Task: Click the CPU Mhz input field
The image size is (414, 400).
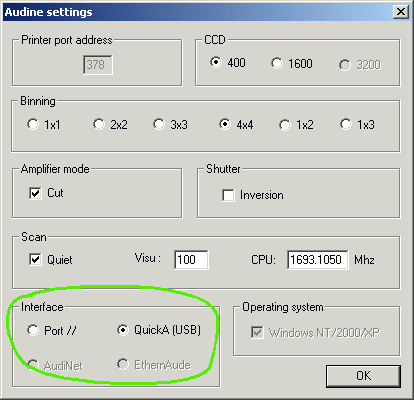Action: pyautogui.click(x=317, y=260)
